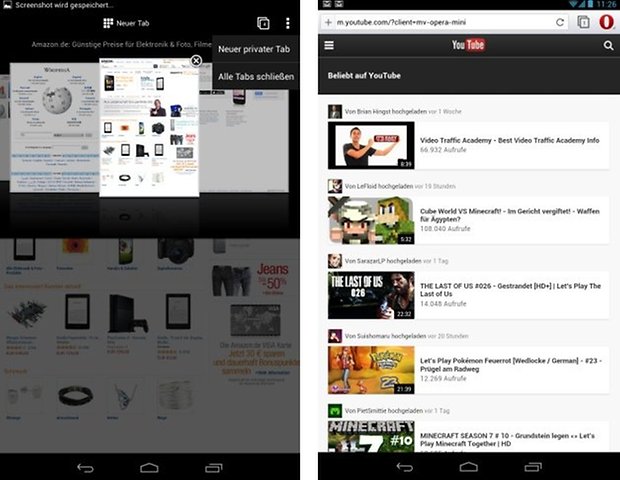Click the YouTube logo
This screenshot has width=620, height=480.
pyautogui.click(x=468, y=45)
